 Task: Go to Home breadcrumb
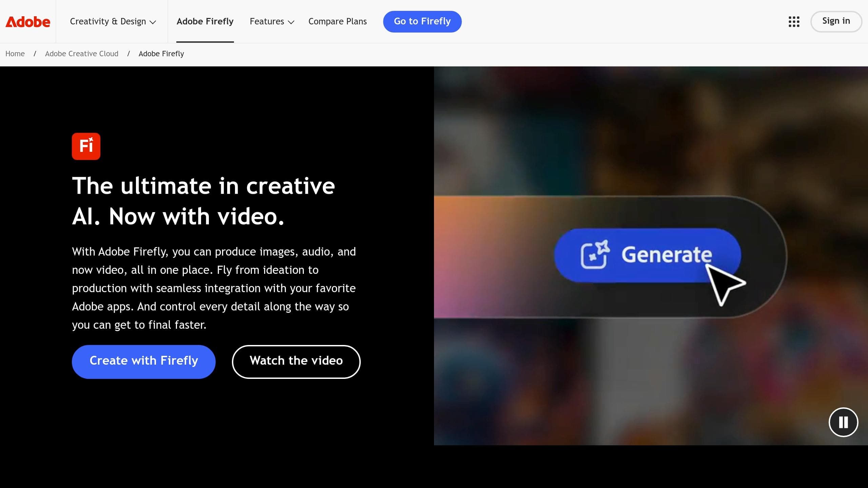(15, 54)
